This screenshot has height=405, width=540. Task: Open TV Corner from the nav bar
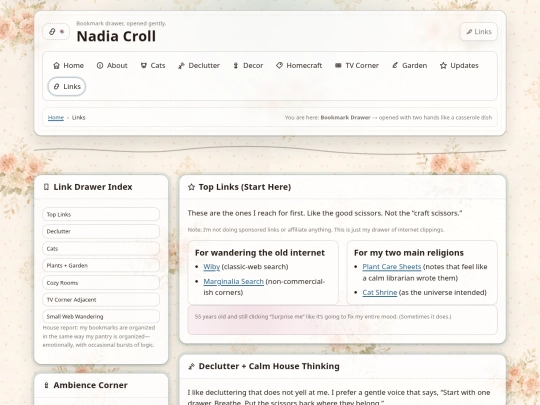(x=357, y=65)
